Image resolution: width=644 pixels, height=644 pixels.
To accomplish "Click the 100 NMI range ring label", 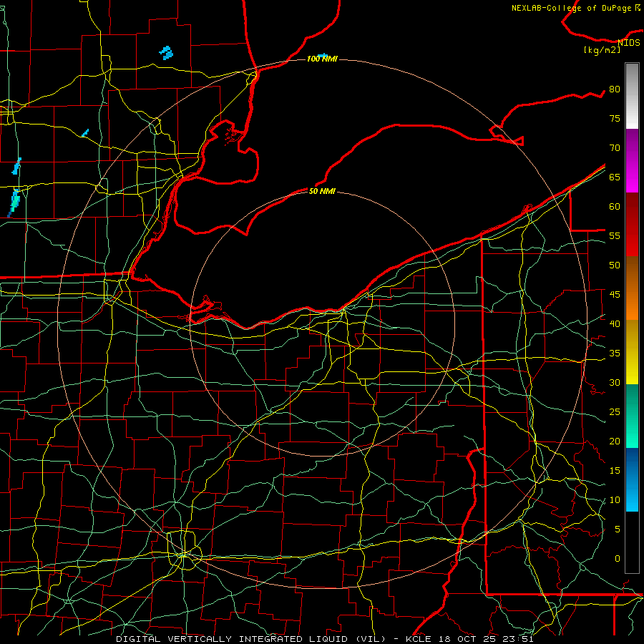I will 323,59.
